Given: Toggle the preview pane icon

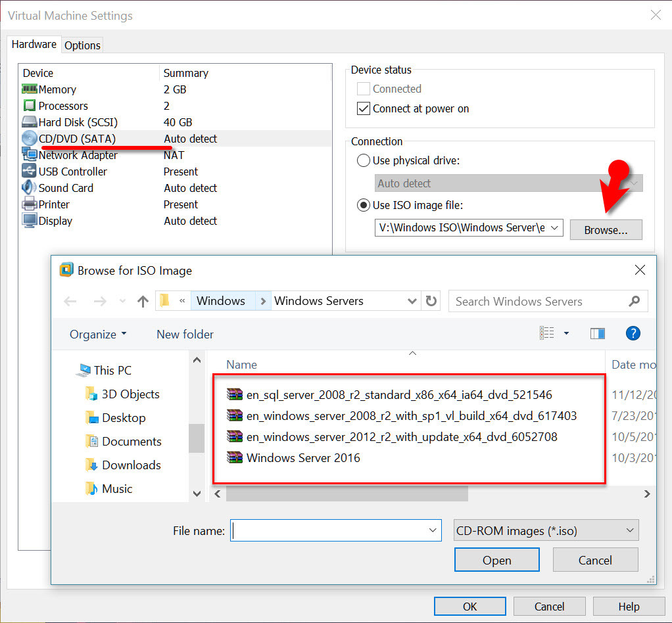Looking at the screenshot, I should coord(598,333).
